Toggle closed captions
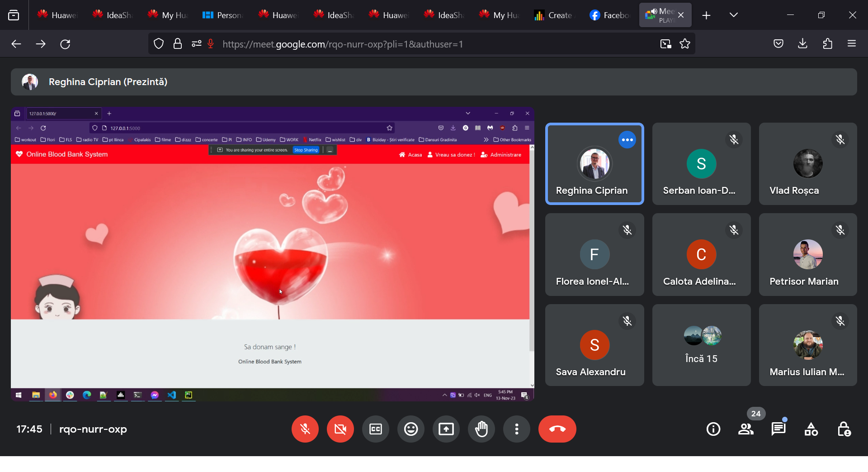Image resolution: width=868 pixels, height=472 pixels. [x=376, y=429]
